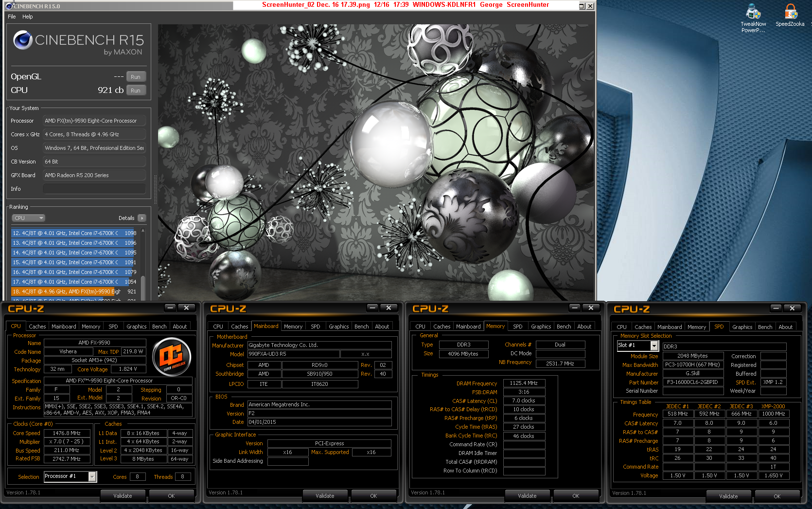
Task: Open Graphics tab in first CPU-Z window
Action: click(x=137, y=327)
